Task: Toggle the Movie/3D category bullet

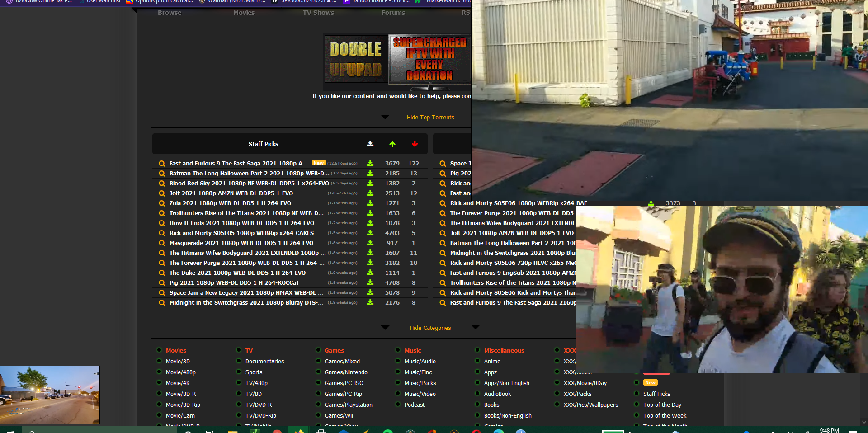Action: click(x=159, y=361)
